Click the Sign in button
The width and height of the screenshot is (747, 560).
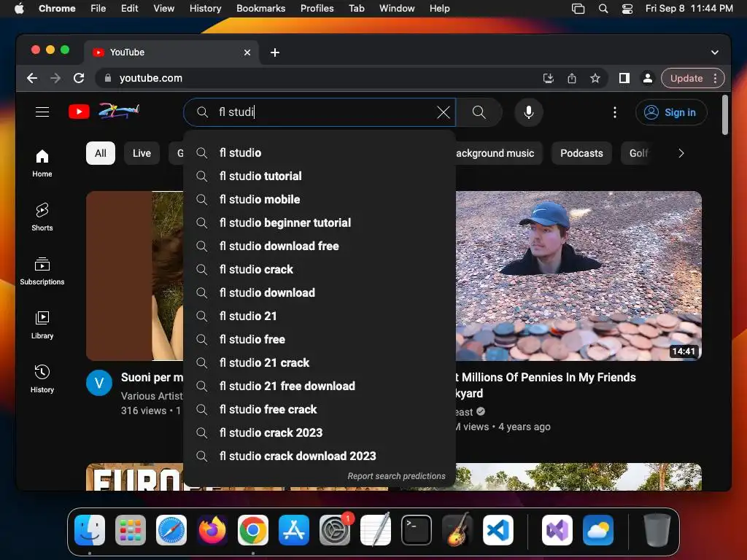coord(671,112)
